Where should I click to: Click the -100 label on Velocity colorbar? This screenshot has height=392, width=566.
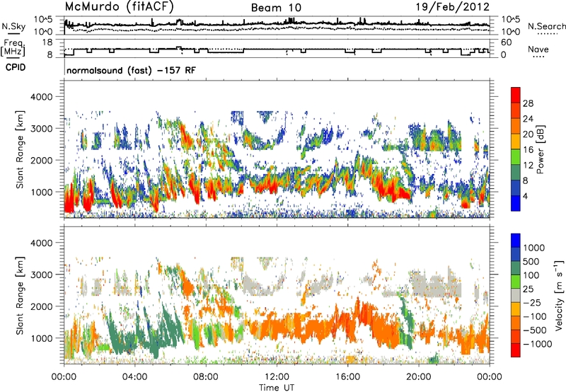[x=536, y=316]
